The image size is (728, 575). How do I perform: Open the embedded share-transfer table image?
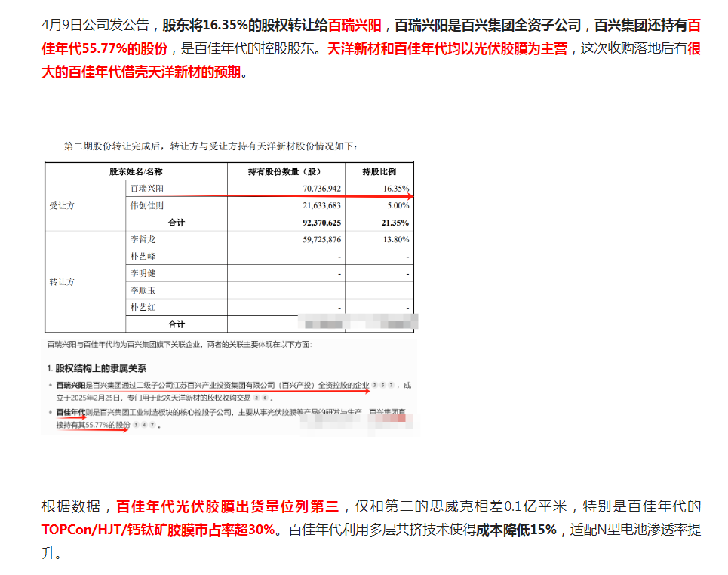coord(229,247)
